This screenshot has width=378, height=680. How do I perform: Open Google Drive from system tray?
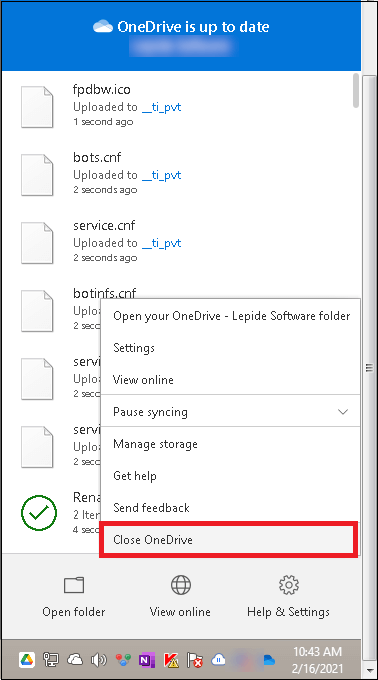[x=27, y=660]
